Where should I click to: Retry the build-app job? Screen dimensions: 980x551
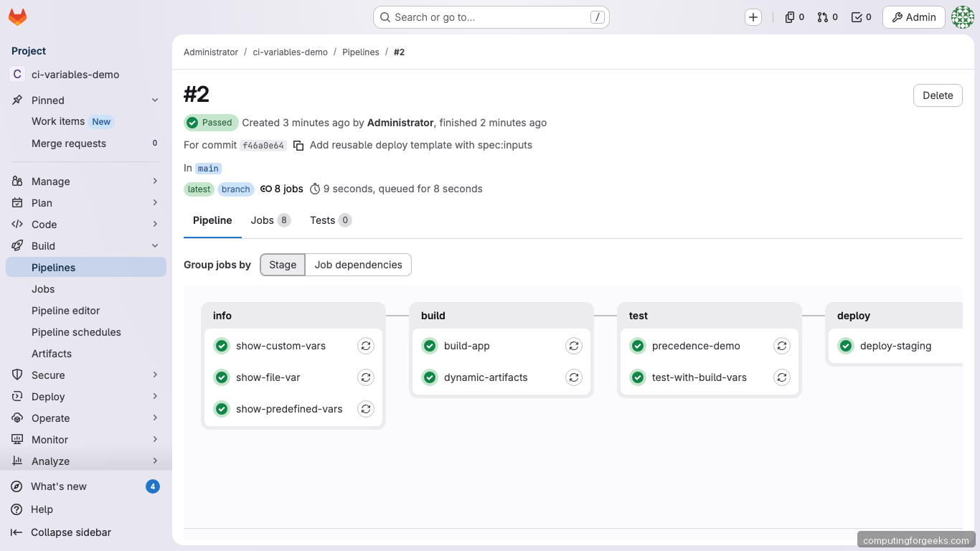click(574, 345)
